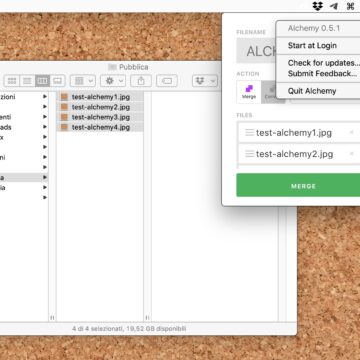Open the Dropbox dropdown in Finder toolbar
The height and width of the screenshot is (360, 360).
205,81
